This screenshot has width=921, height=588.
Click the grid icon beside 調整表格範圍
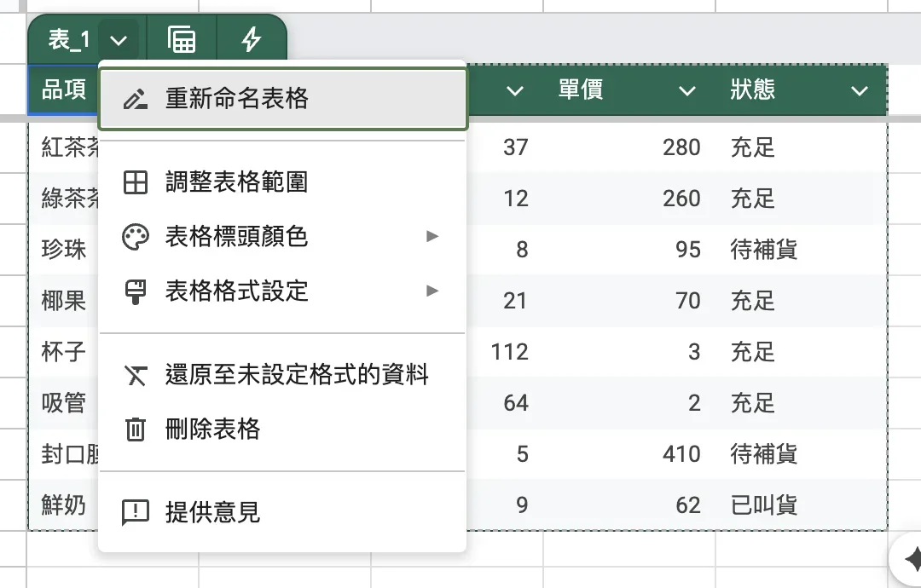(135, 182)
